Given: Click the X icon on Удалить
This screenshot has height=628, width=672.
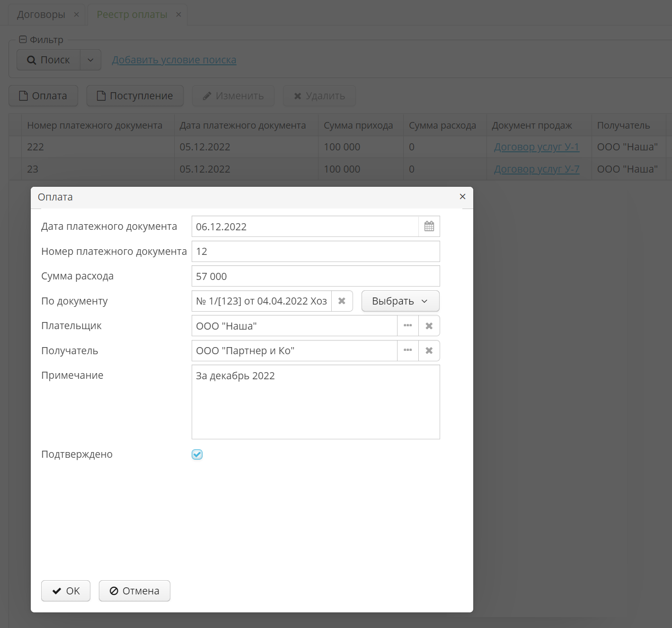Looking at the screenshot, I should click(x=298, y=96).
